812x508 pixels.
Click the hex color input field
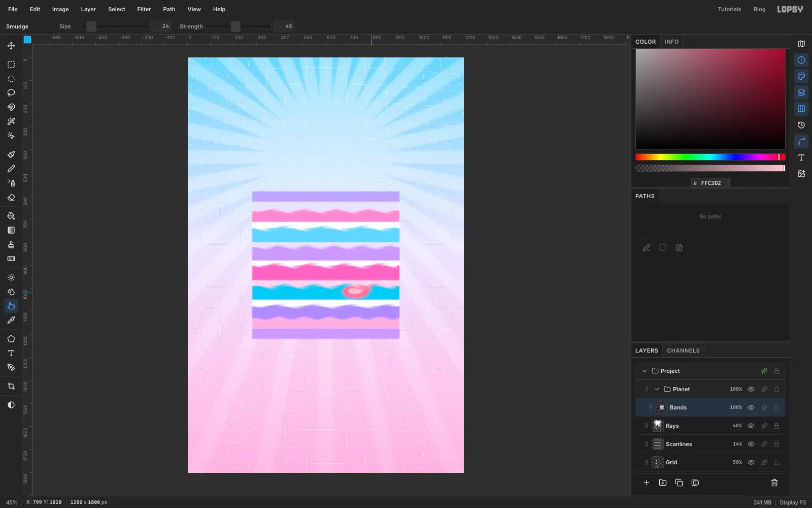(x=710, y=183)
